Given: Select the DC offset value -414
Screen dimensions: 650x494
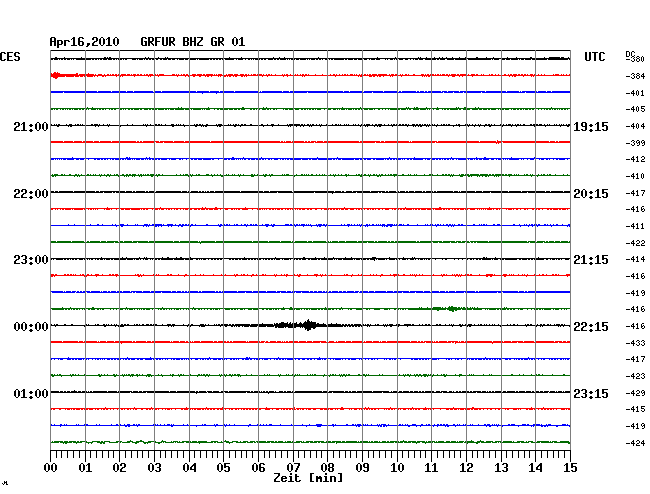Looking at the screenshot, I should coord(635,259).
